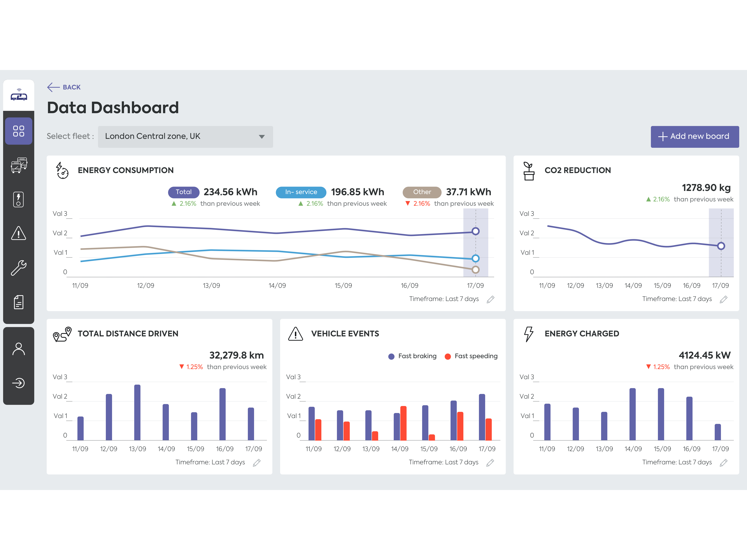Toggle the Other energy series pill
The width and height of the screenshot is (747, 560).
(x=422, y=192)
